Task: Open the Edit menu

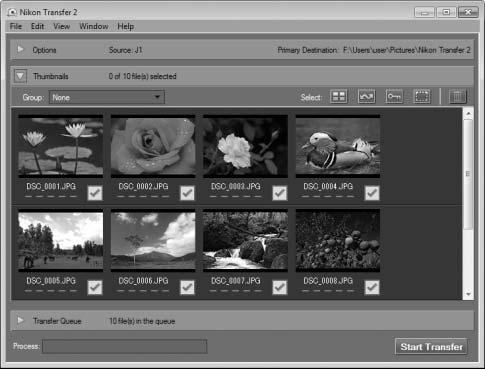Action: coord(37,26)
